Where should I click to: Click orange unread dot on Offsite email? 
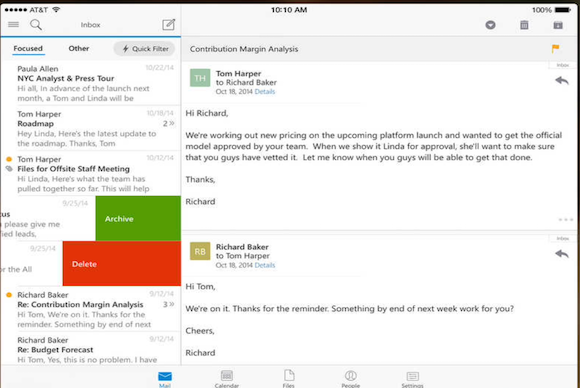click(x=9, y=159)
